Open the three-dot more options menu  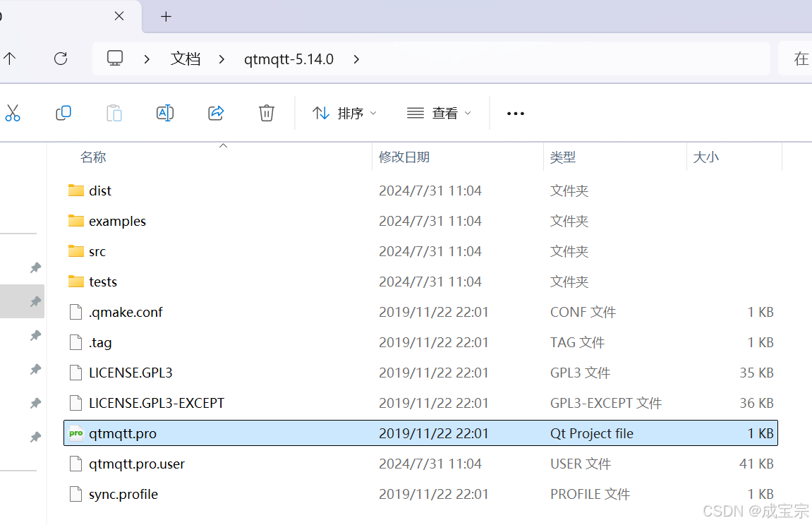pyautogui.click(x=515, y=114)
